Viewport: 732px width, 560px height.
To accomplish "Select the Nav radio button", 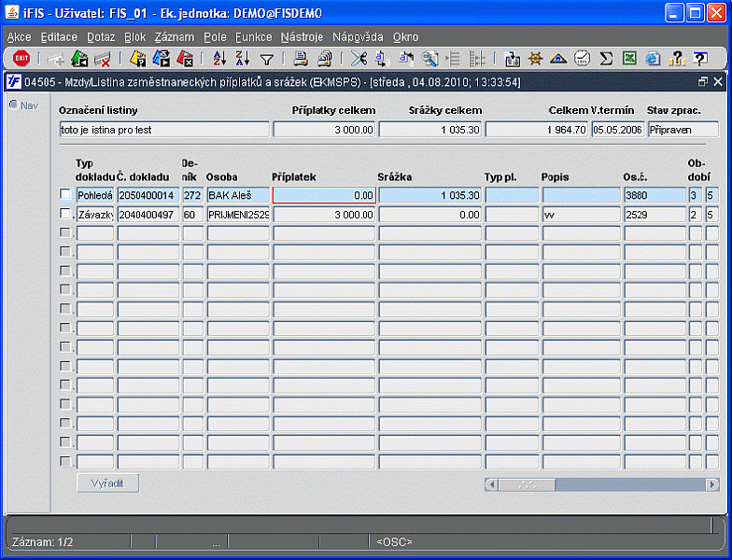I will pyautogui.click(x=13, y=105).
